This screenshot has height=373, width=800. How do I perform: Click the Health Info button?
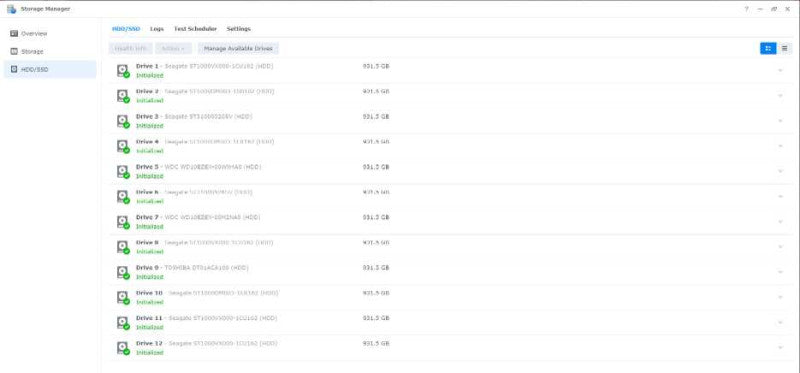point(131,48)
